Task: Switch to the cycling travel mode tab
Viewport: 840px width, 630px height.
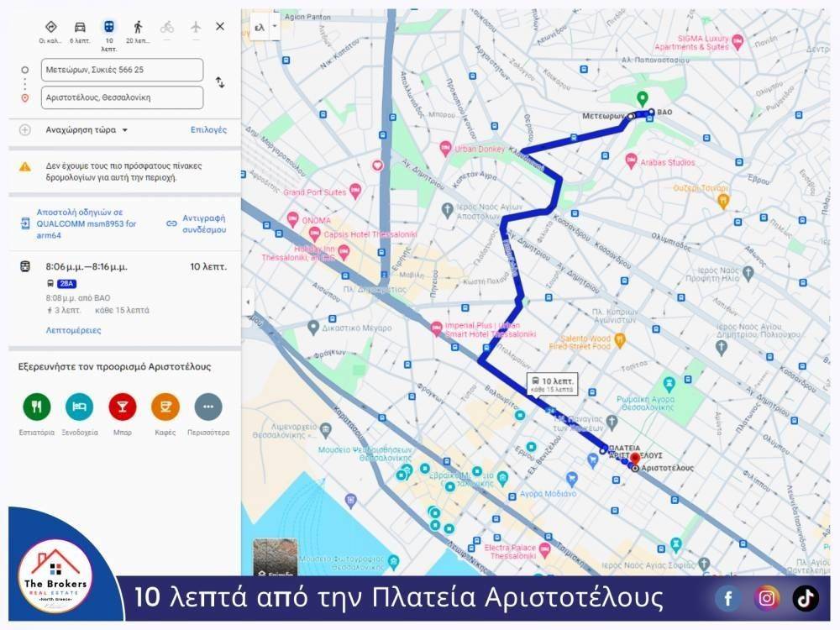Action: coord(167,27)
